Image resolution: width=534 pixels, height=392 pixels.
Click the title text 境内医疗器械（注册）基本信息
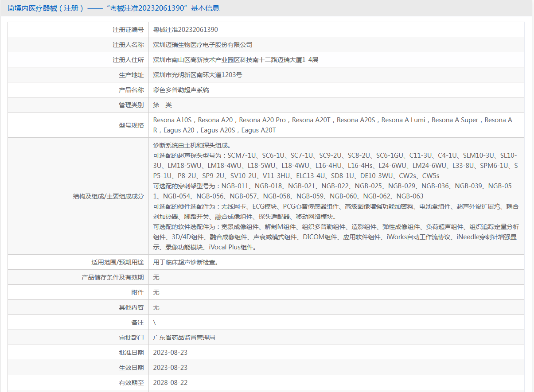[x=117, y=8]
